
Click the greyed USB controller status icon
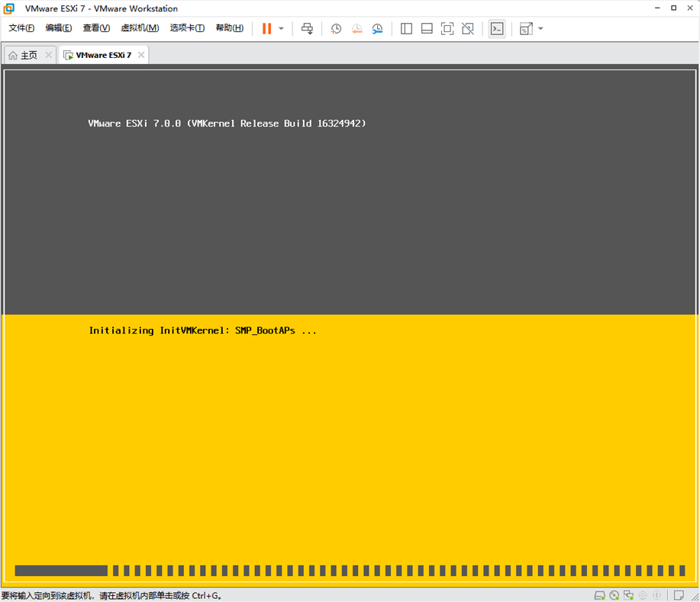tap(656, 595)
